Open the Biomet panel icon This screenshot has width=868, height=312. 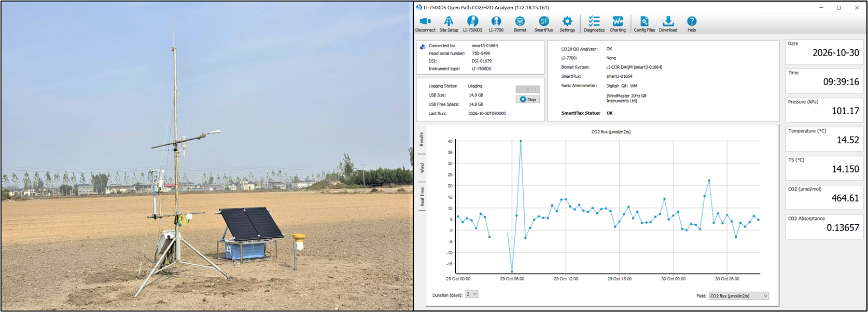520,24
